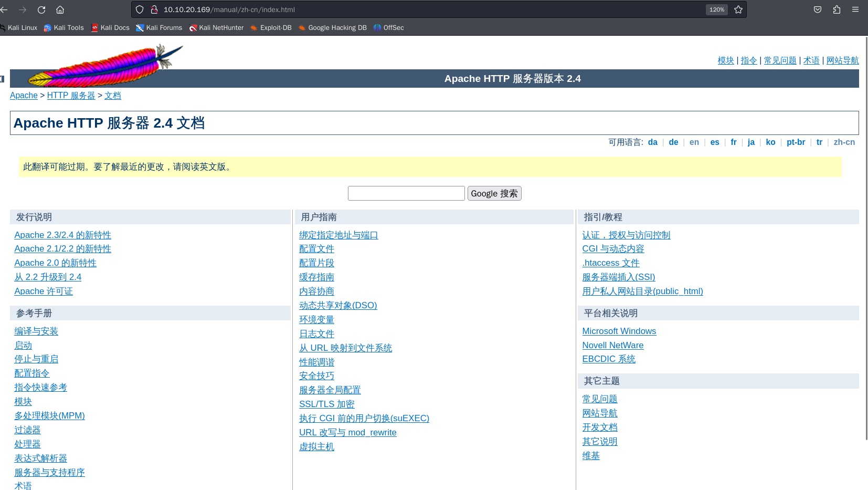Click the HTTP 服务器 breadcrumb link
868x490 pixels.
coord(71,96)
